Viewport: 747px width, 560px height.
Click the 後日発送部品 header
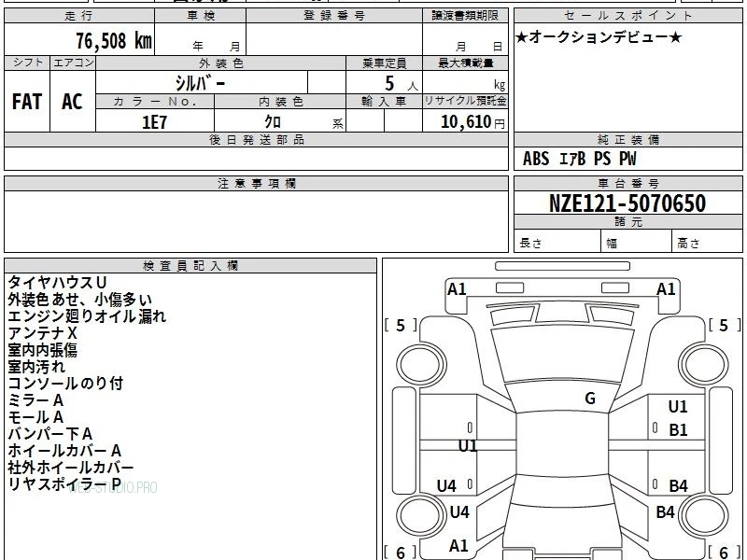[256, 140]
